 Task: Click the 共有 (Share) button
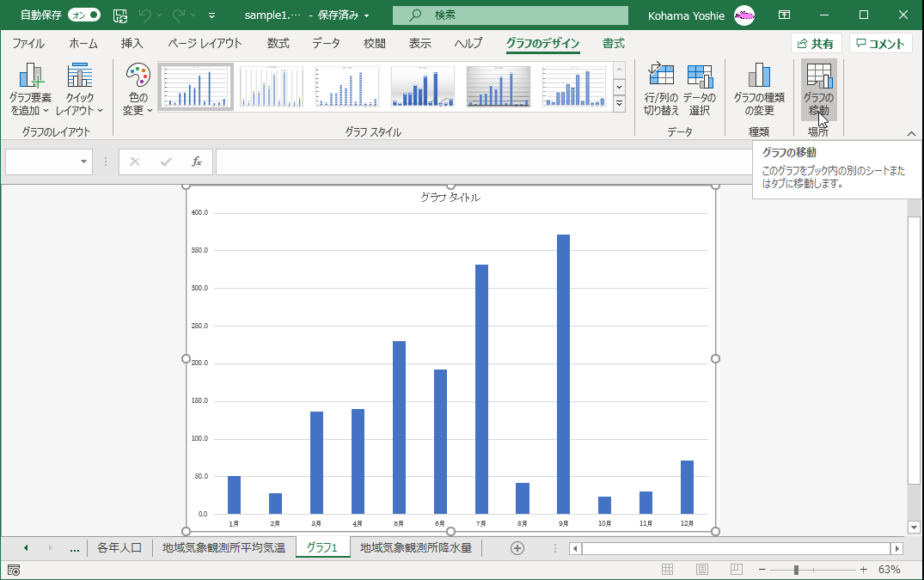click(x=815, y=44)
